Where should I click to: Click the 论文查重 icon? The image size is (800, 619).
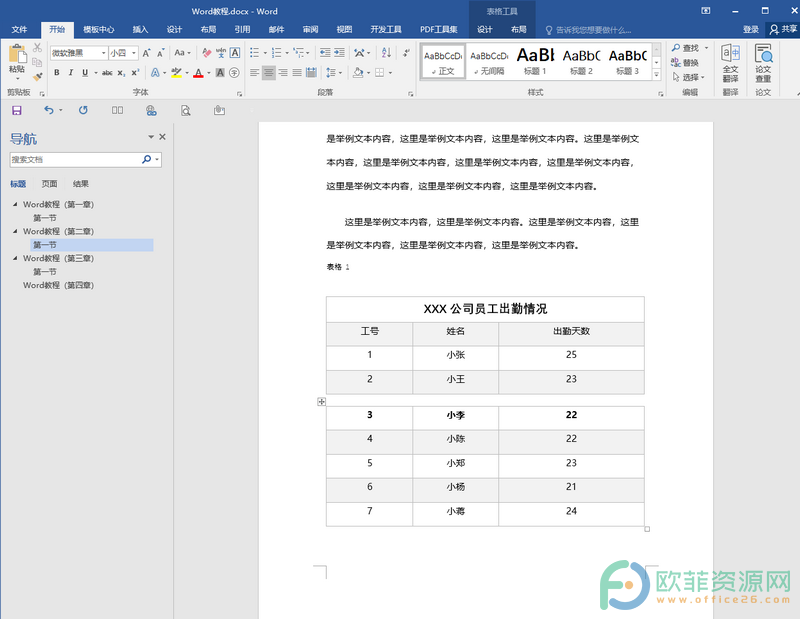click(x=763, y=63)
